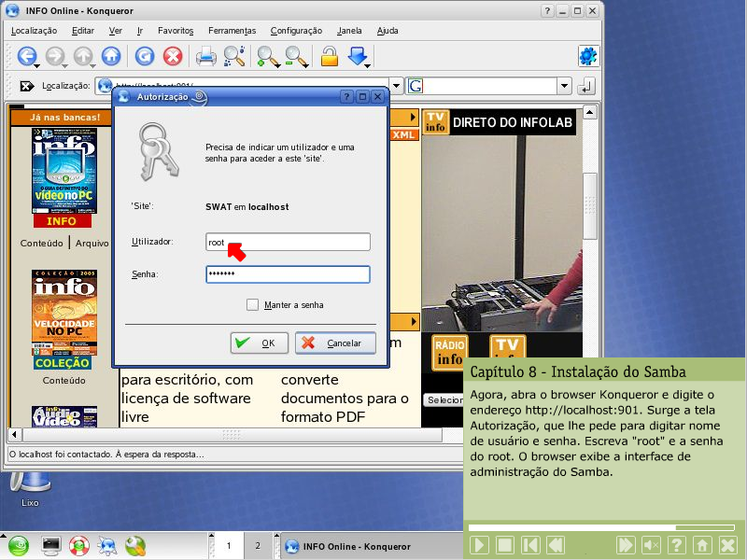Open the location URL history dropdown
This screenshot has height=560, width=747.
(397, 86)
